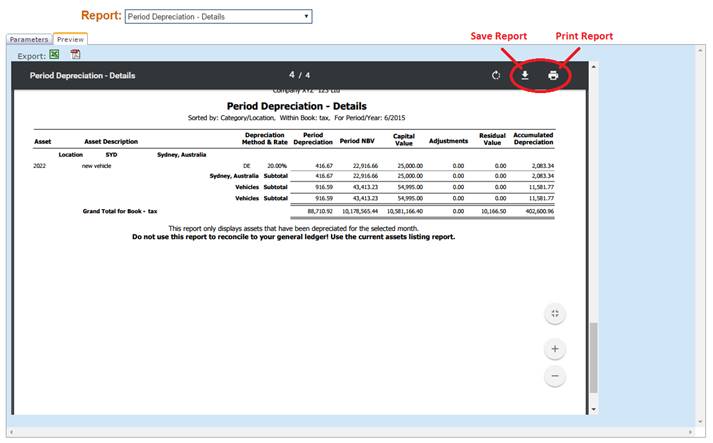713x443 pixels.
Task: Click grand total value 88,710.92
Action: (320, 211)
